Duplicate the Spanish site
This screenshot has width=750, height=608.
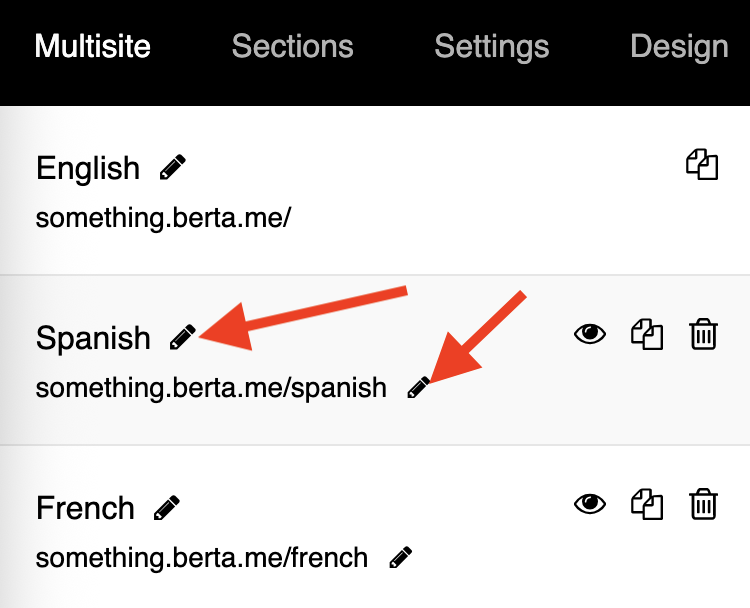point(647,334)
